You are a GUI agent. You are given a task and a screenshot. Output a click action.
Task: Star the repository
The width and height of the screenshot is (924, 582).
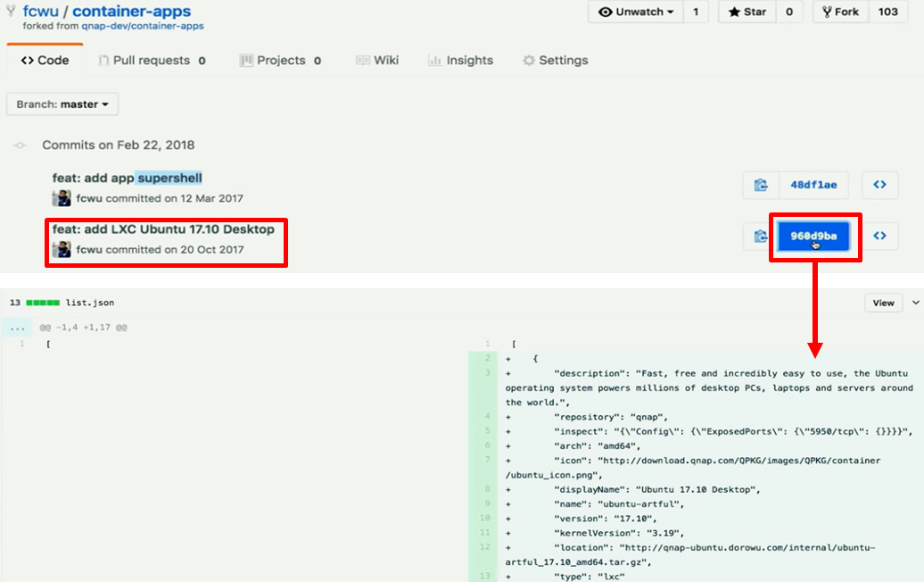(x=747, y=12)
